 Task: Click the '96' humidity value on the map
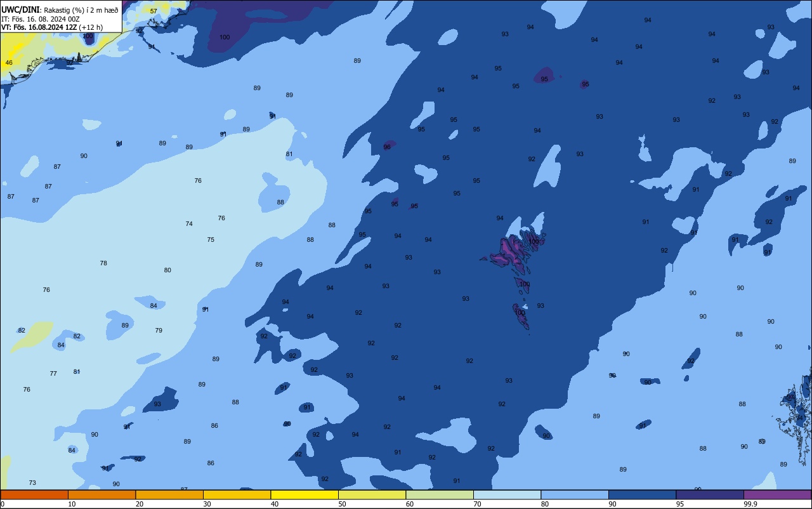pyautogui.click(x=387, y=147)
